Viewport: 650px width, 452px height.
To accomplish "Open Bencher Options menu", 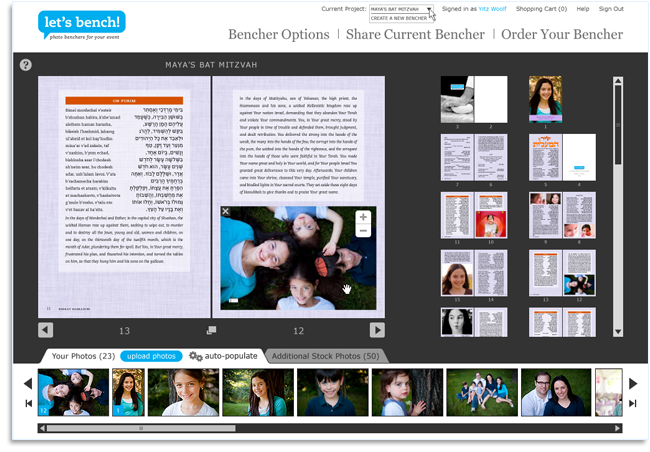I will [x=279, y=34].
